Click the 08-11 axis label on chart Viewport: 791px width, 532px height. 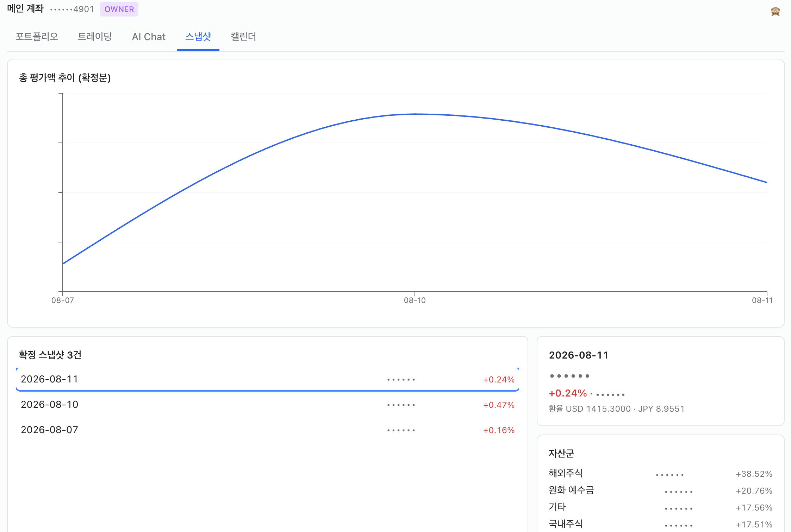[762, 300]
